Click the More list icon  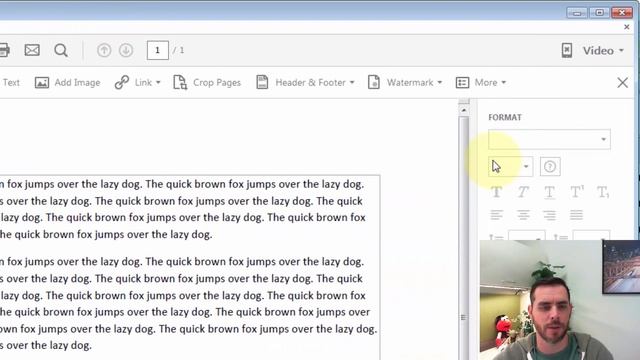[462, 82]
